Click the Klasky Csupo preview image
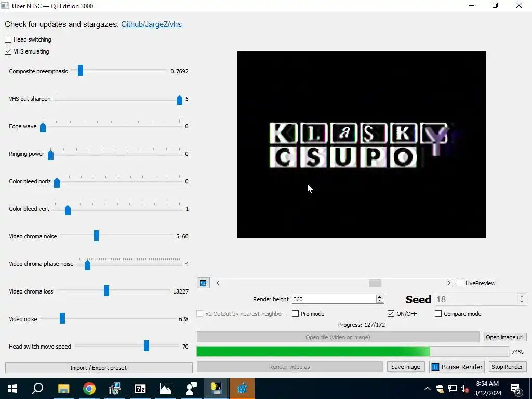532x399 pixels. 362,145
